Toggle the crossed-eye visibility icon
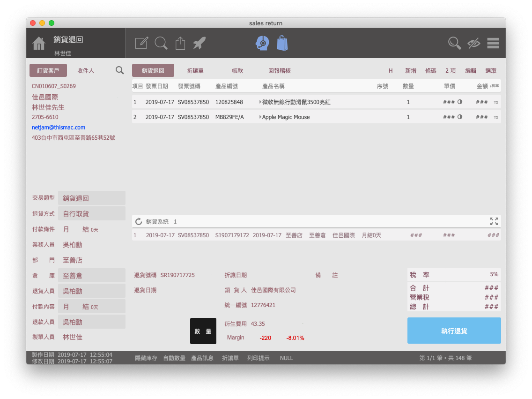This screenshot has height=399, width=532. pos(474,43)
